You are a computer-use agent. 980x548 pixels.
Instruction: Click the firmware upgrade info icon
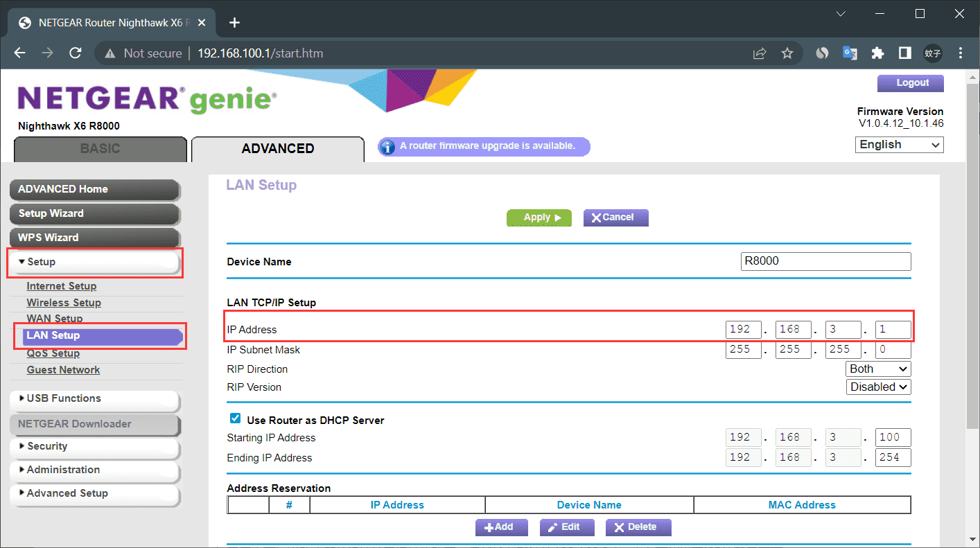389,147
